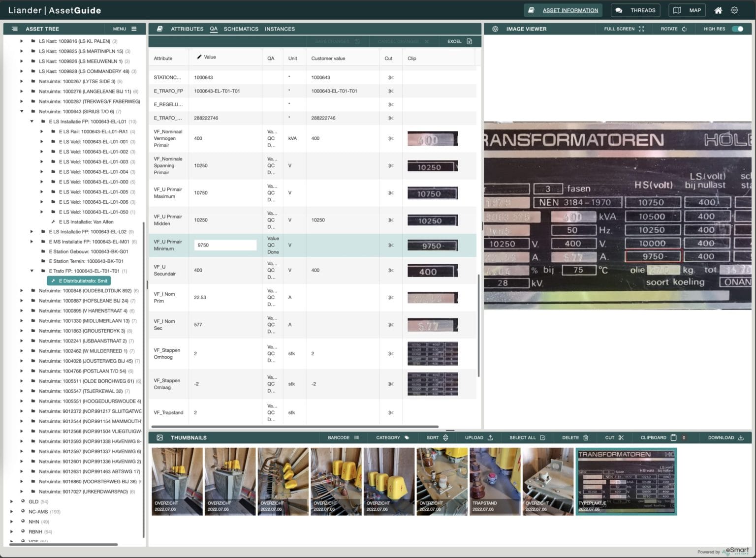The image size is (756, 558).
Task: Open the Upload icon to add photos
Action: (x=490, y=437)
